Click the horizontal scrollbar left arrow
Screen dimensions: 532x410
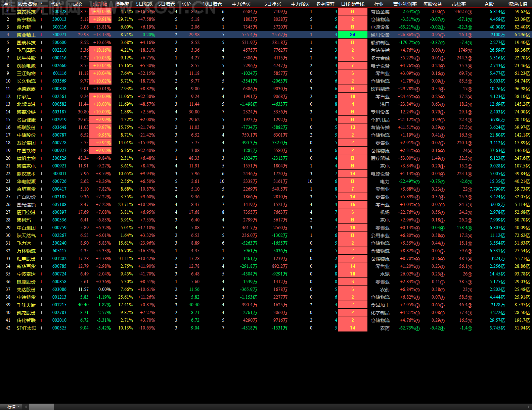tap(26, 407)
